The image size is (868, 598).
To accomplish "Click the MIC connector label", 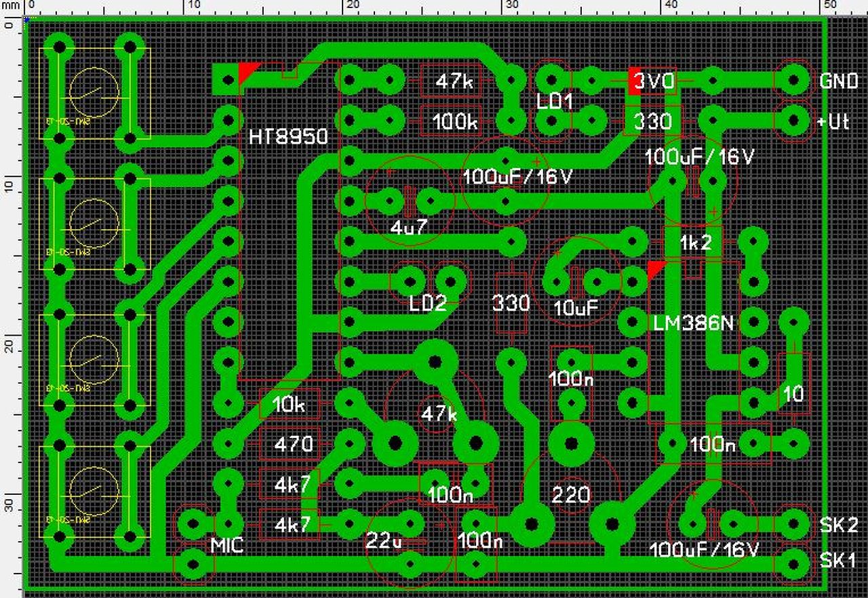I will [226, 545].
